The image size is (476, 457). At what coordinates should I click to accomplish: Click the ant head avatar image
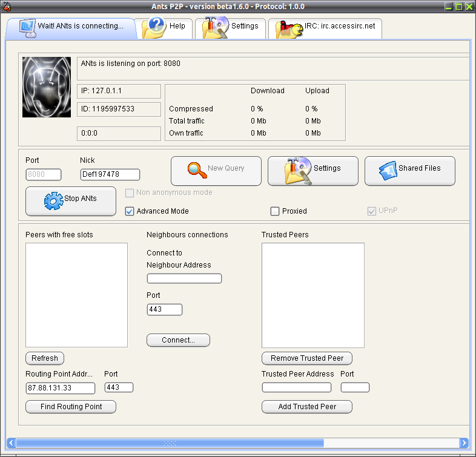(47, 87)
